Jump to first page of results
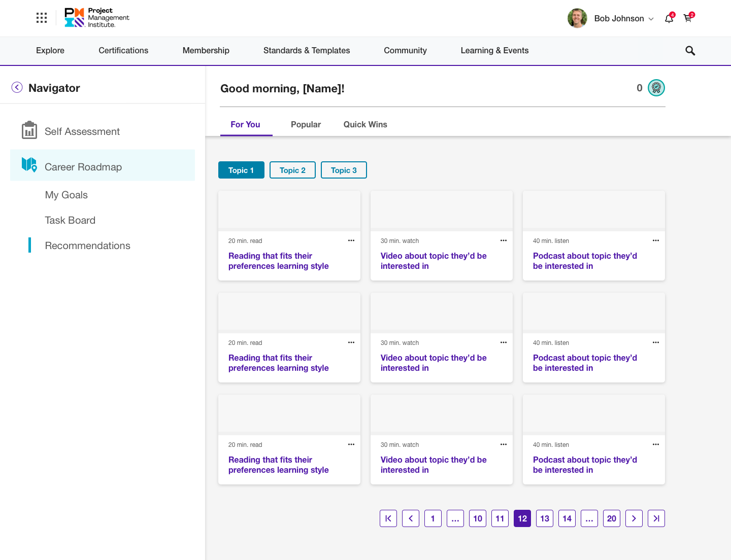 tap(388, 518)
